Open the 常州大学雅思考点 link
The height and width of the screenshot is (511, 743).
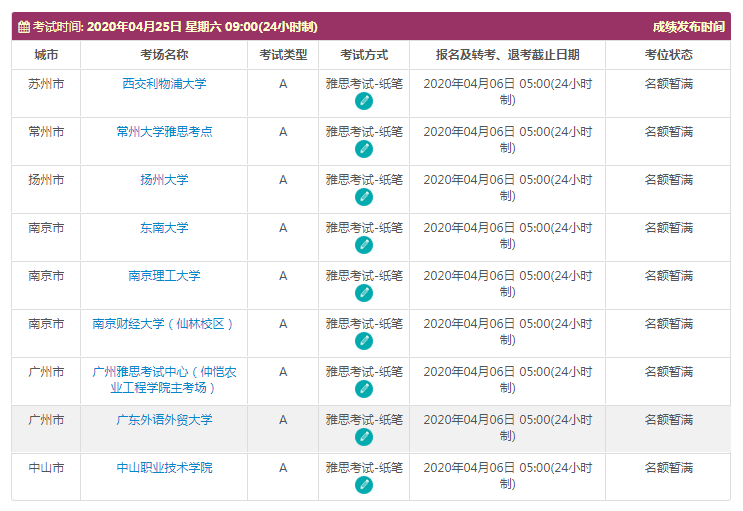pyautogui.click(x=164, y=132)
